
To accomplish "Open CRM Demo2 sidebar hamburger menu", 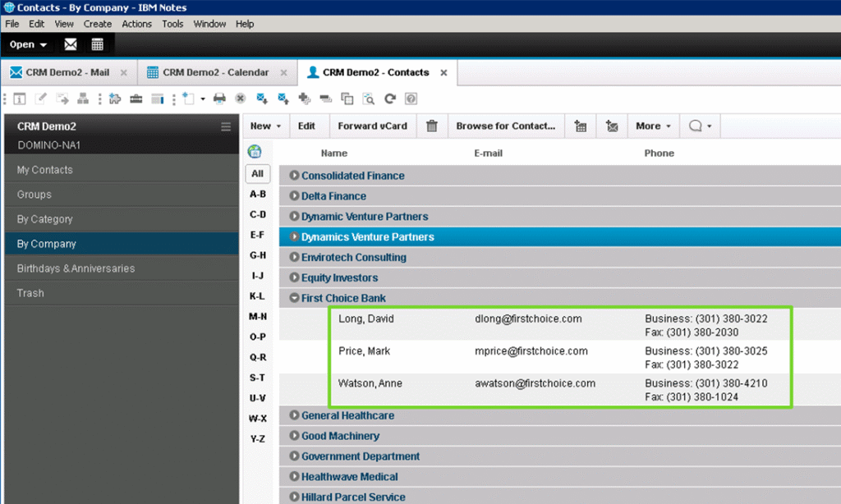I will 226,126.
